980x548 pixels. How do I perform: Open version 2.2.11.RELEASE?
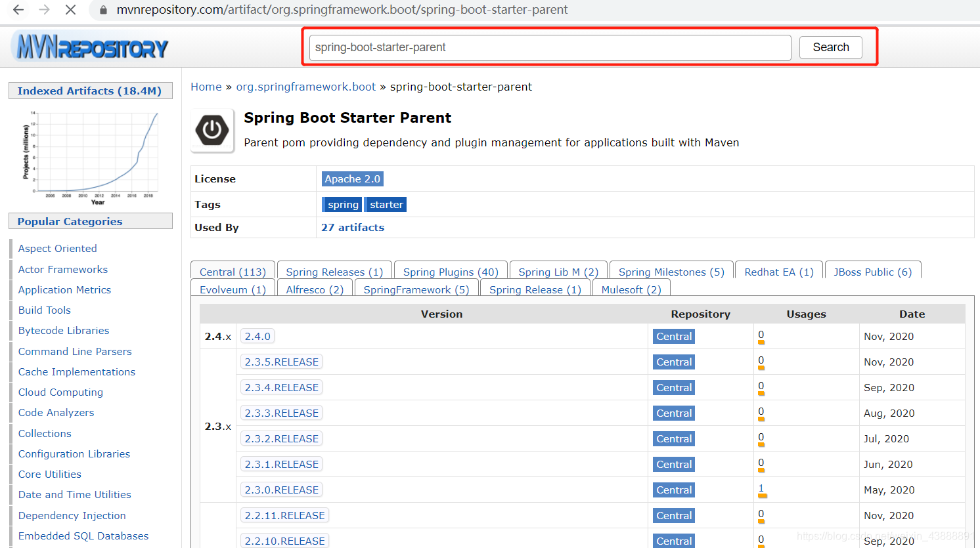tap(285, 515)
